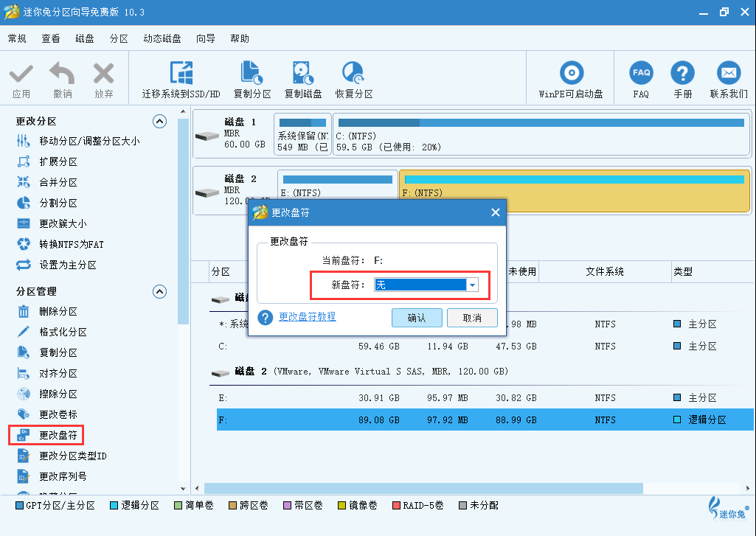Image resolution: width=756 pixels, height=536 pixels.
Task: Open the 常规 menu
Action: (x=17, y=38)
